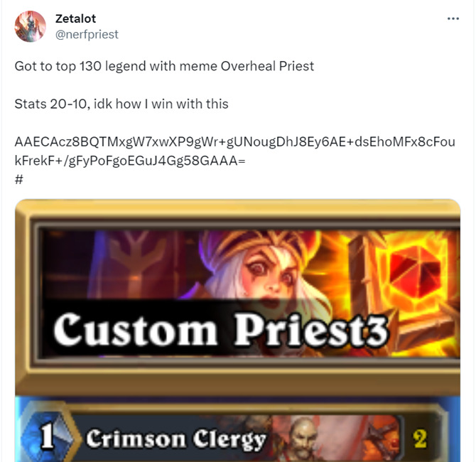Click the hash symbol below deck code
Screen dimensions: 476x462
[x=18, y=180]
